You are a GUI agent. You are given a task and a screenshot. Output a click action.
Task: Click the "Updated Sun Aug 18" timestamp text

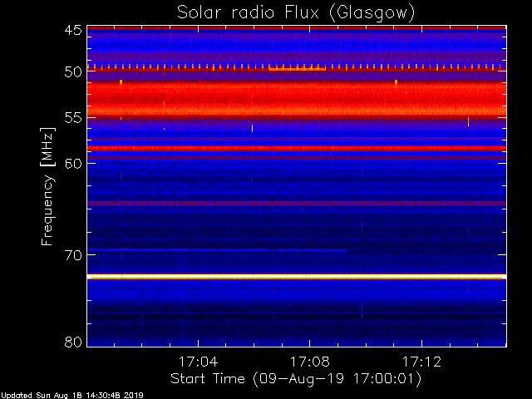point(71,396)
